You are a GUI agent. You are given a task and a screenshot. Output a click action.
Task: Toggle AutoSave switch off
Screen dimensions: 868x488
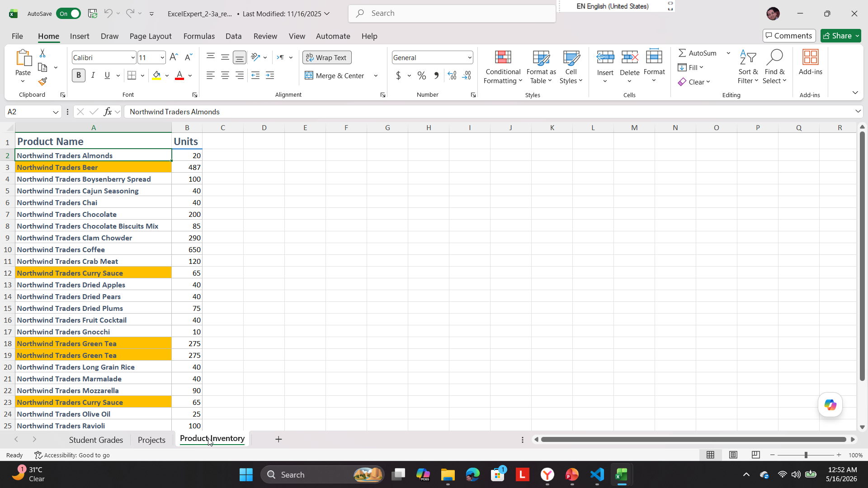68,14
